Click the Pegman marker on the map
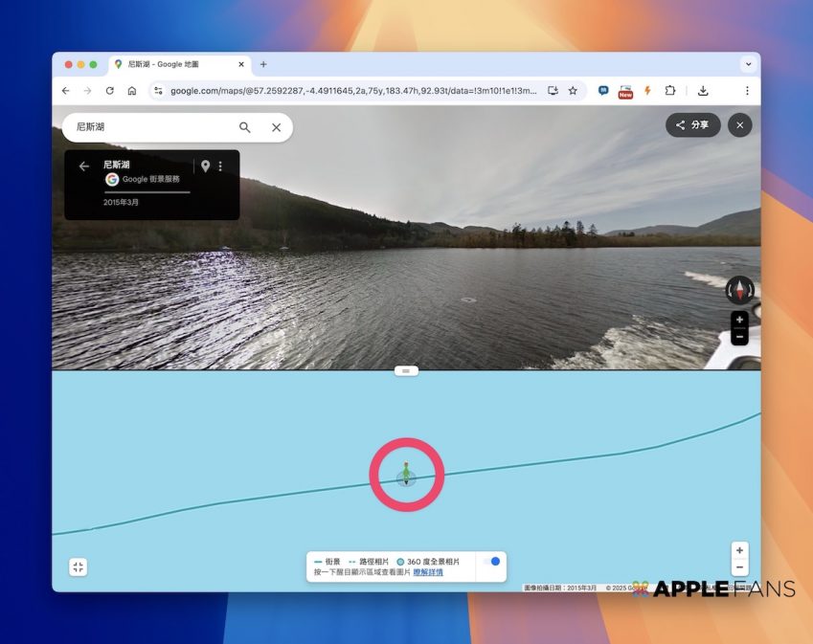This screenshot has height=644, width=813. tap(406, 474)
